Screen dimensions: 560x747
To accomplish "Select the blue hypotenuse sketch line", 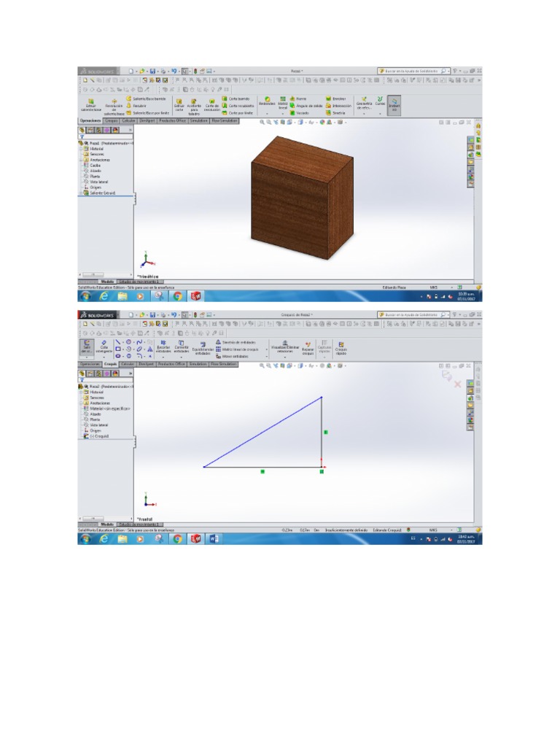I will [262, 432].
